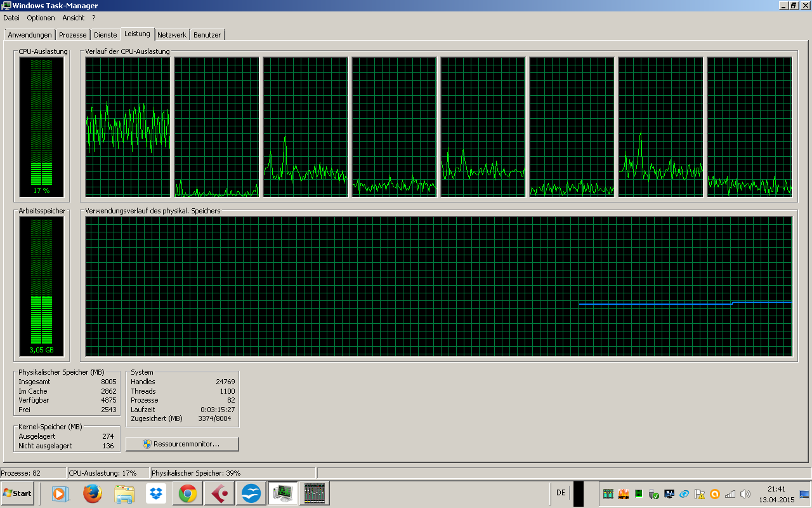Click the Verfügbar value 4875
This screenshot has height=508, width=812.
(x=108, y=400)
